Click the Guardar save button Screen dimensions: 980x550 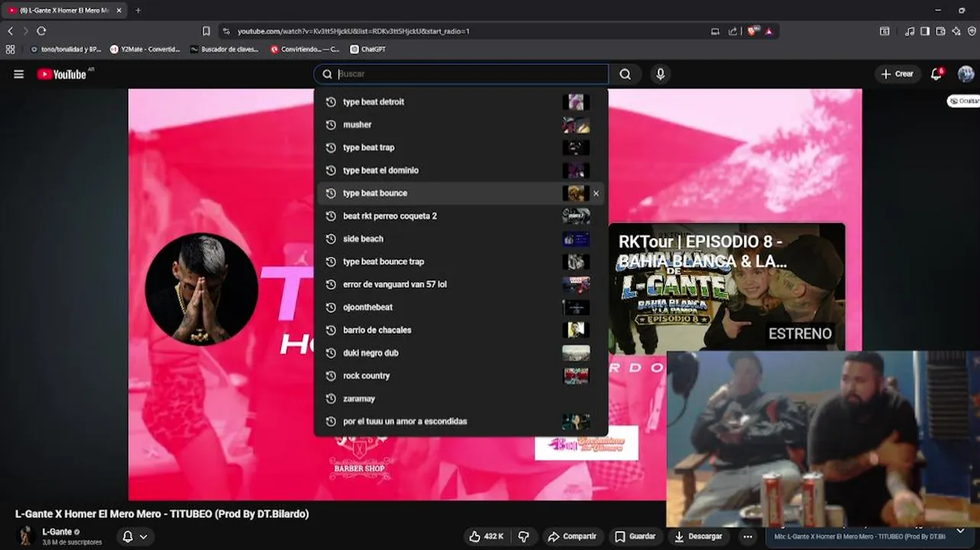tap(635, 536)
